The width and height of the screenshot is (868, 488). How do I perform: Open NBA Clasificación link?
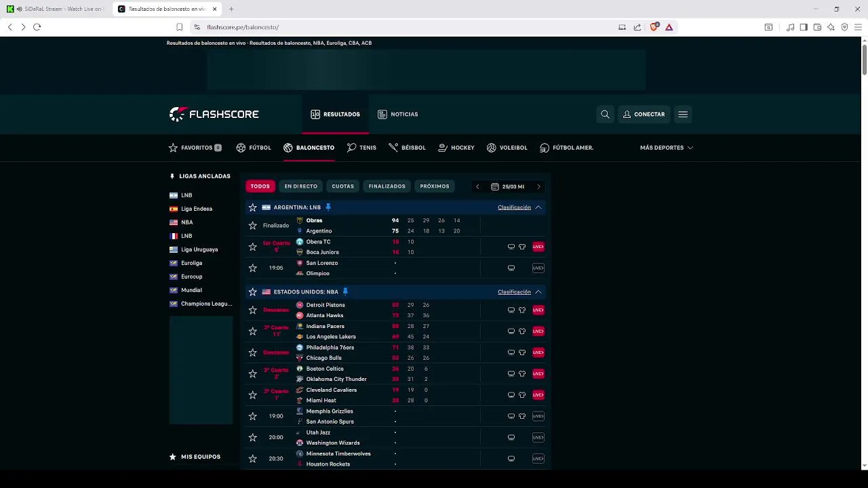coord(514,292)
